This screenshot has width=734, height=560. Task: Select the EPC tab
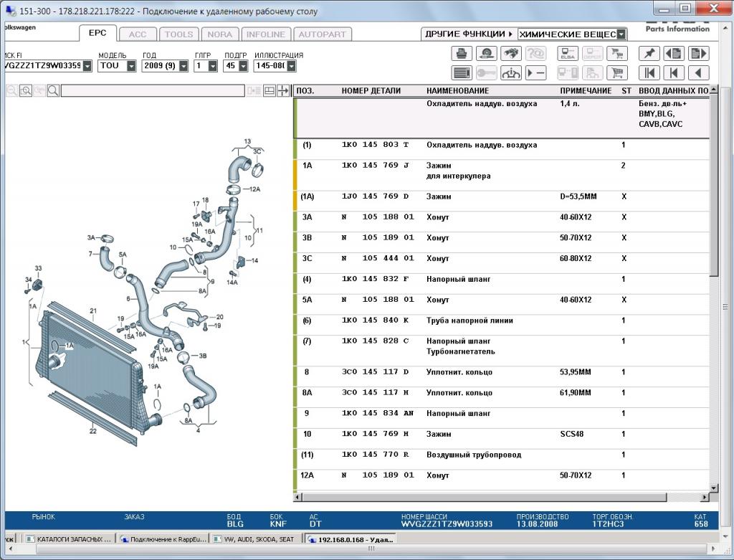[x=97, y=33]
